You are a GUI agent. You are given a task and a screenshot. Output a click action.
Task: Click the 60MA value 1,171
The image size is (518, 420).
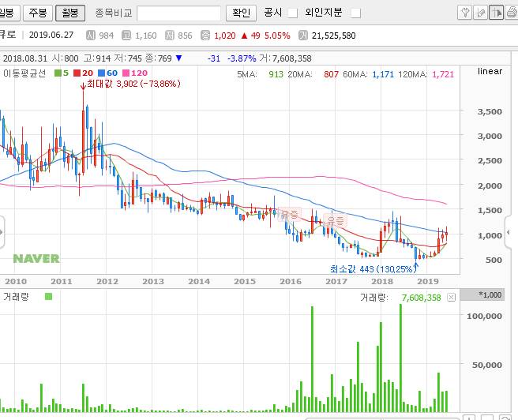(x=383, y=74)
